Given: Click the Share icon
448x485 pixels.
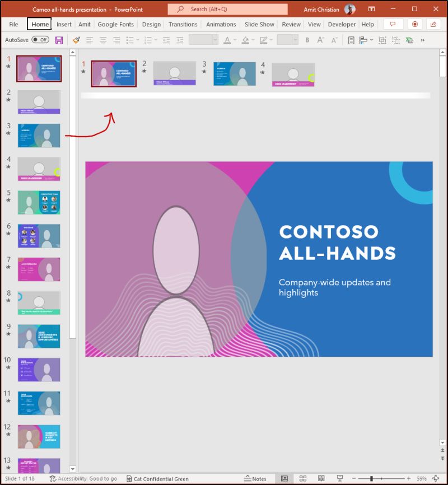Looking at the screenshot, I should pyautogui.click(x=433, y=24).
